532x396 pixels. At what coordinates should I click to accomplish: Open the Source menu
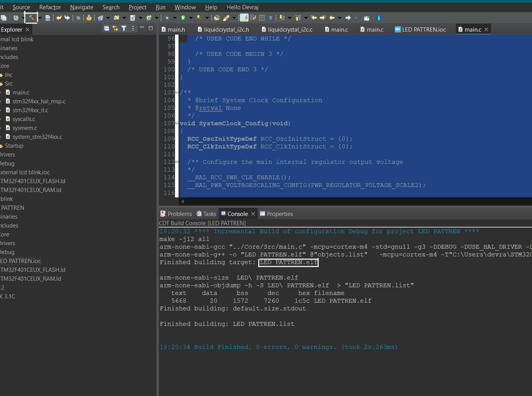click(x=21, y=7)
